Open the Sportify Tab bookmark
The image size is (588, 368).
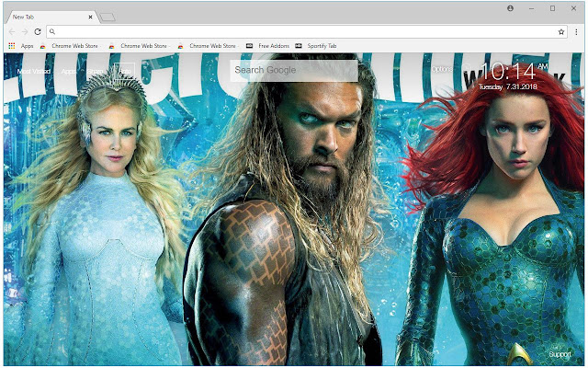tap(316, 46)
